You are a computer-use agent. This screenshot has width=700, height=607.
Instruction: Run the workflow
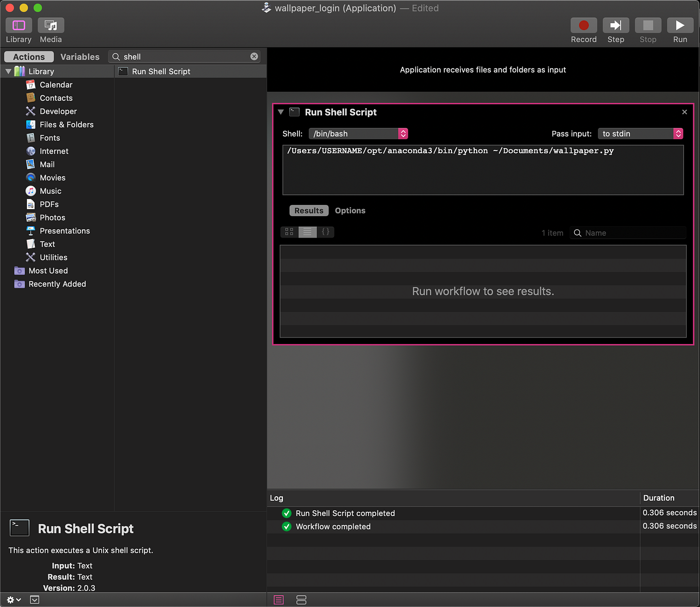tap(680, 25)
